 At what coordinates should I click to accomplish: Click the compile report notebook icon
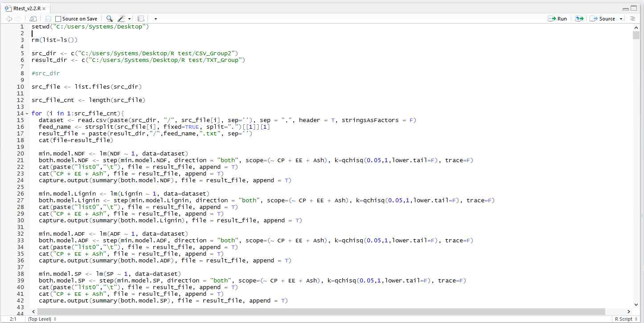(x=141, y=19)
